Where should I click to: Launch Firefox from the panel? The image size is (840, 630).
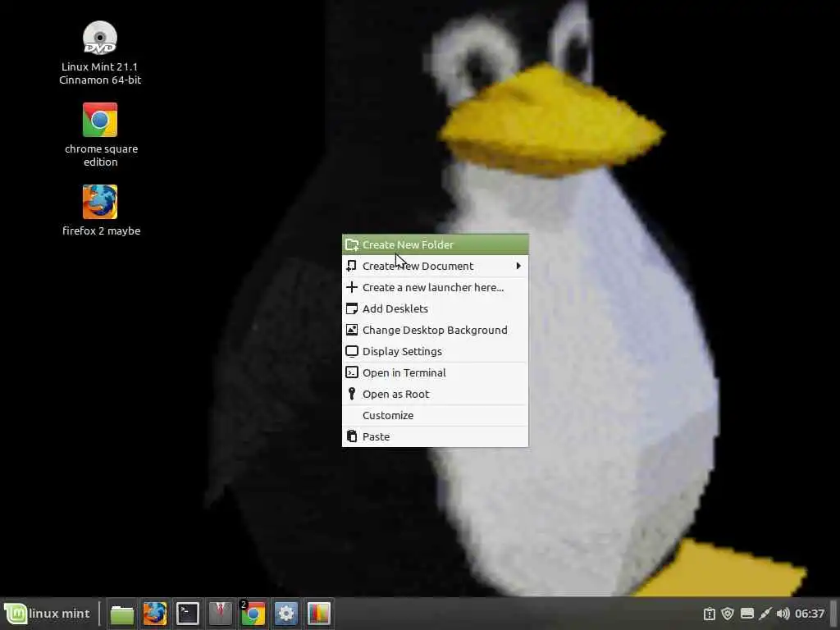tap(155, 614)
